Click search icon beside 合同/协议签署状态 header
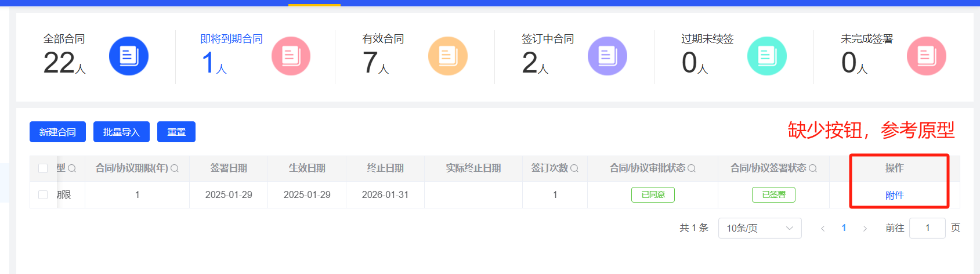Screen dimensions: 980x274 [813, 168]
